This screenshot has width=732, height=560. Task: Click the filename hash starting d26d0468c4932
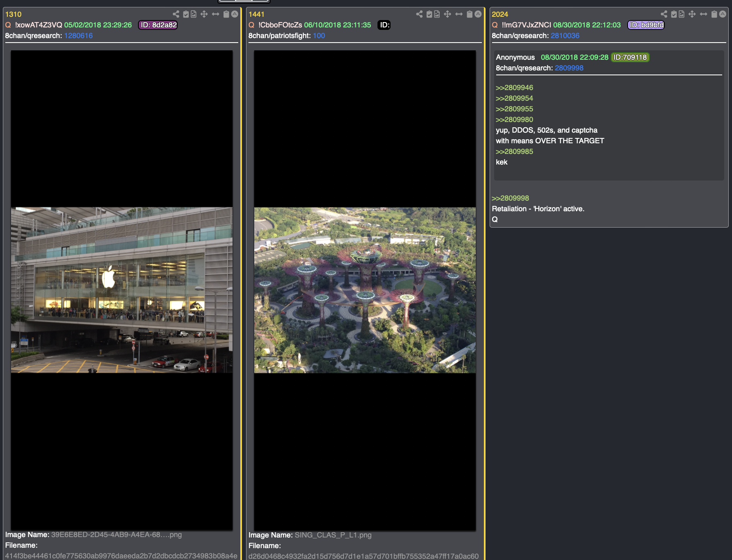click(364, 556)
